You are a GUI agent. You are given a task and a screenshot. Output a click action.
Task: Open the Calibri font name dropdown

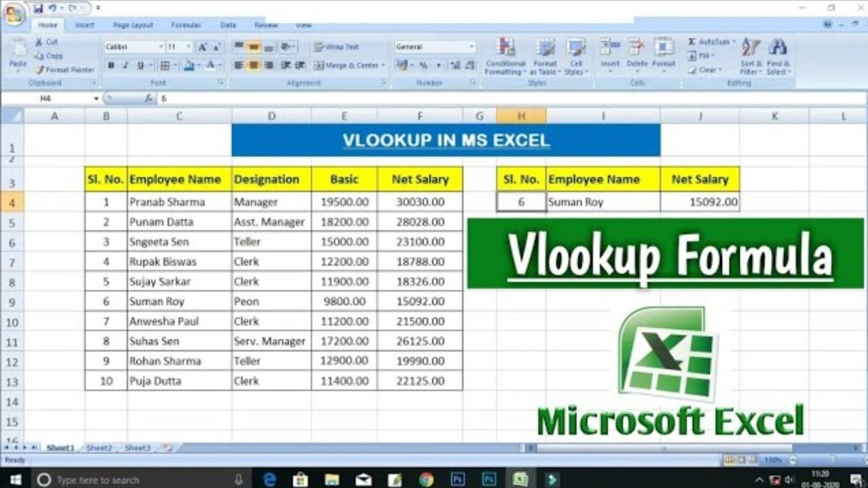[161, 47]
